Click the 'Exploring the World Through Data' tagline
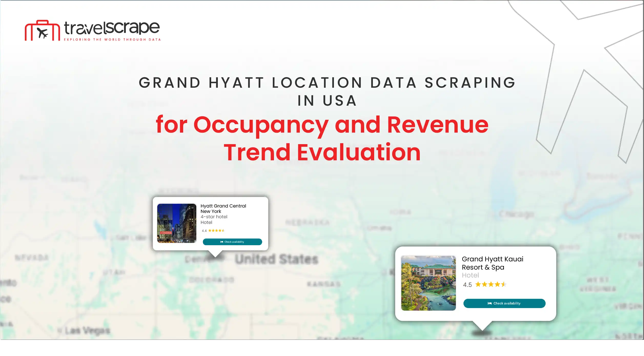 [x=112, y=39]
